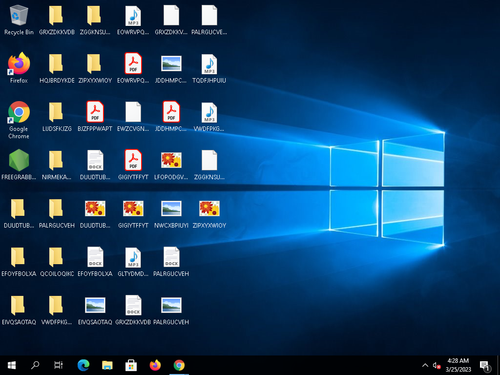Screen dimensions: 500x375
Task: Open the Windows Start menu
Action: click(12, 365)
